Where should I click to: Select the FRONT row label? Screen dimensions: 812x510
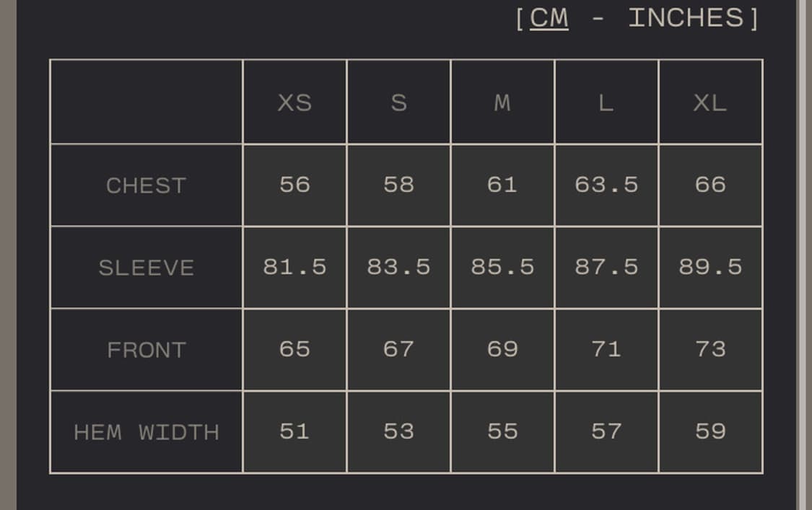coord(146,350)
